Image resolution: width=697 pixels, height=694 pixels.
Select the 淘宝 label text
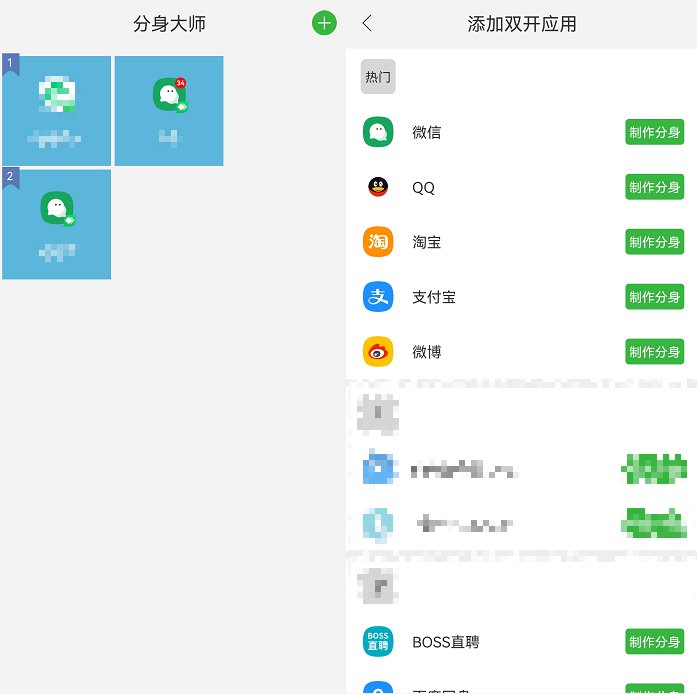(427, 242)
